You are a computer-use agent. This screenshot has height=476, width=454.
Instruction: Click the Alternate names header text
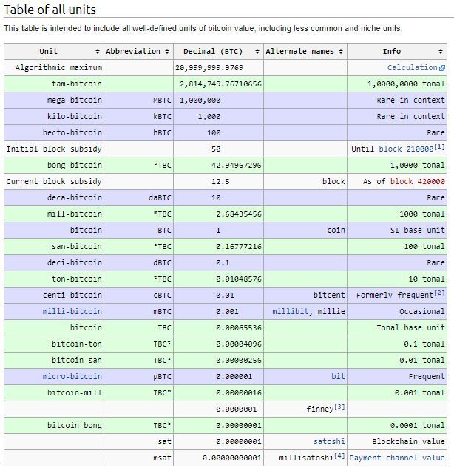299,51
